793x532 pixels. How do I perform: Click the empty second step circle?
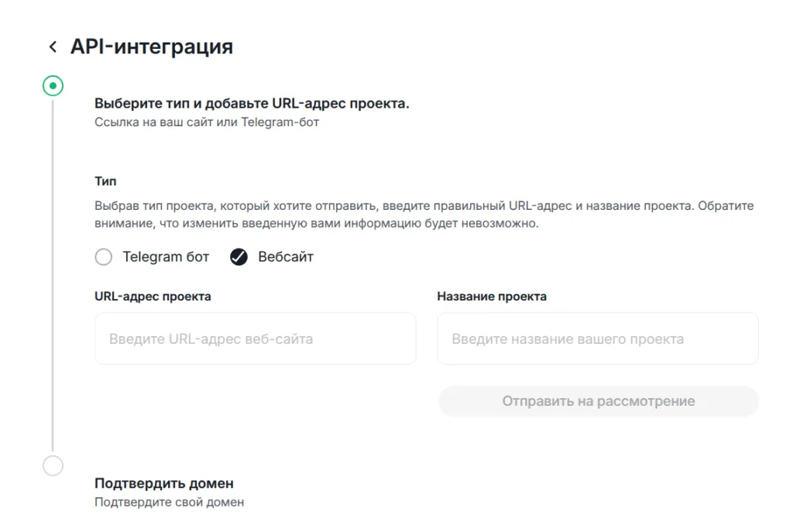pos(53,465)
